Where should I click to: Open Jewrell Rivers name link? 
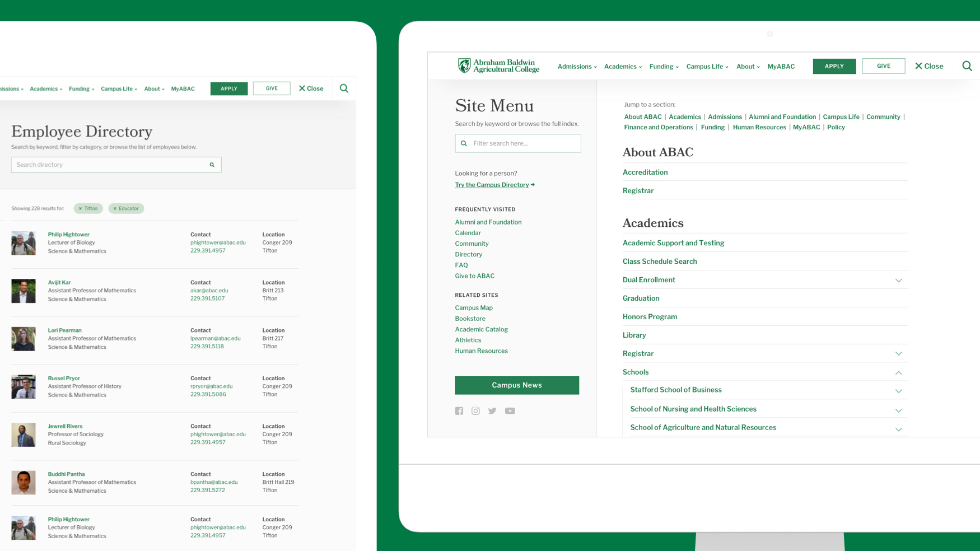[x=65, y=426]
